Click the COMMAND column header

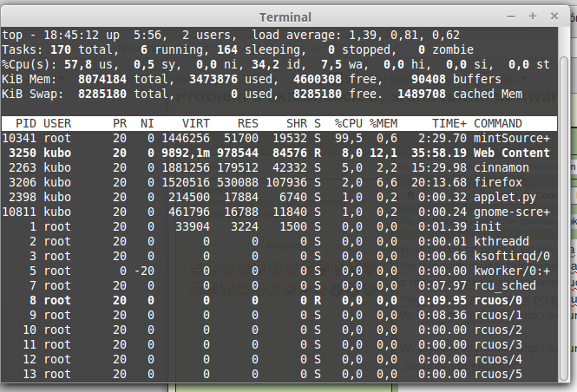pos(498,124)
